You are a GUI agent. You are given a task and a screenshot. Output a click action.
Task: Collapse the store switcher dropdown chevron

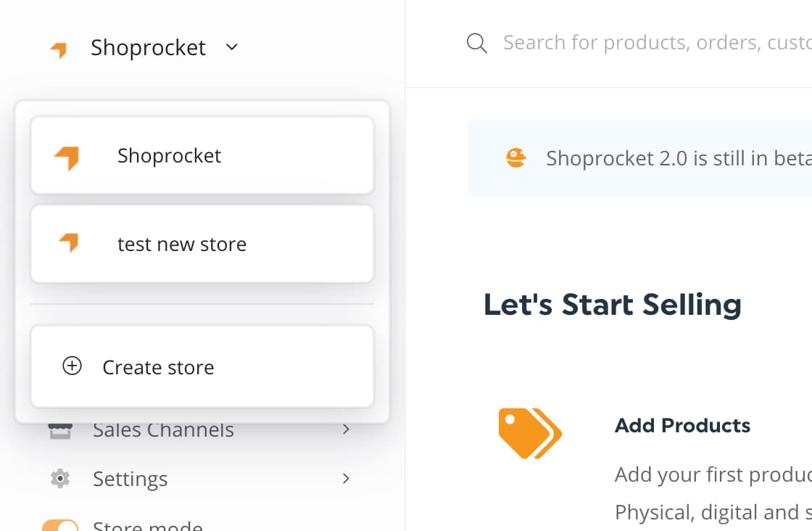232,48
